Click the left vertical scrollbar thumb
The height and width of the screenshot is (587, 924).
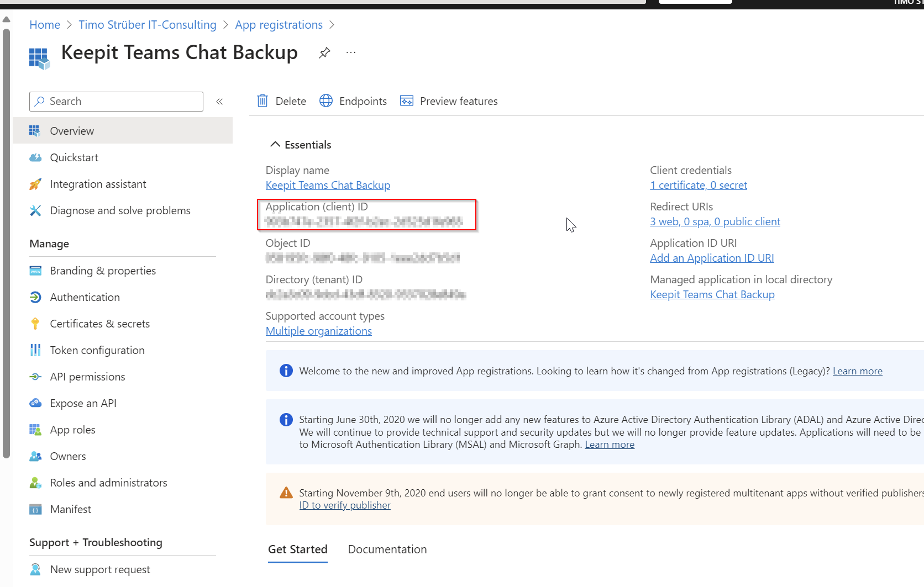6,243
